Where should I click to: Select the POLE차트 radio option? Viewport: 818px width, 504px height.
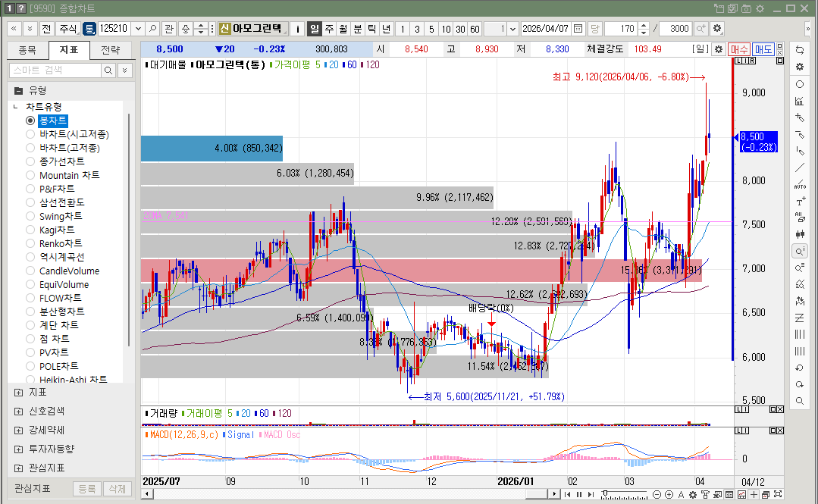[x=30, y=366]
